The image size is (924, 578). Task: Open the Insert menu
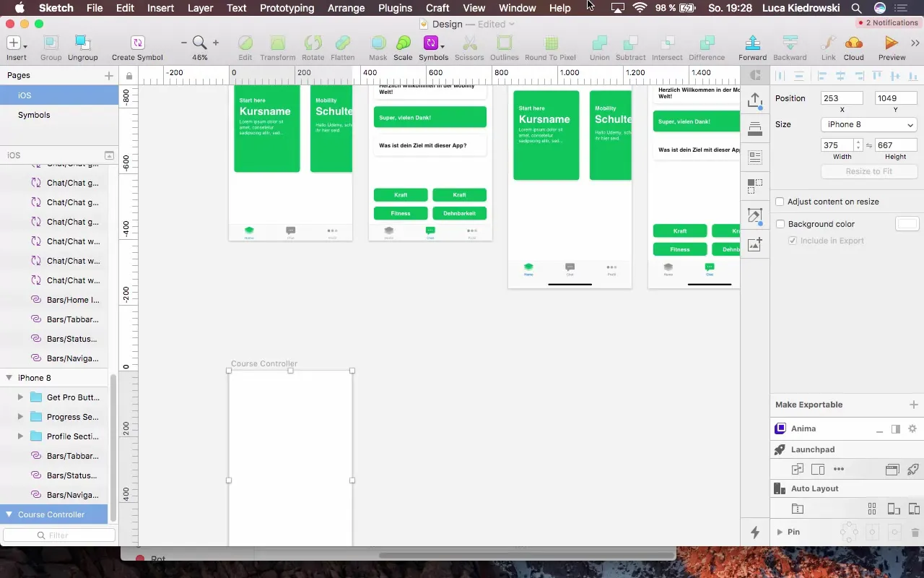(x=160, y=8)
